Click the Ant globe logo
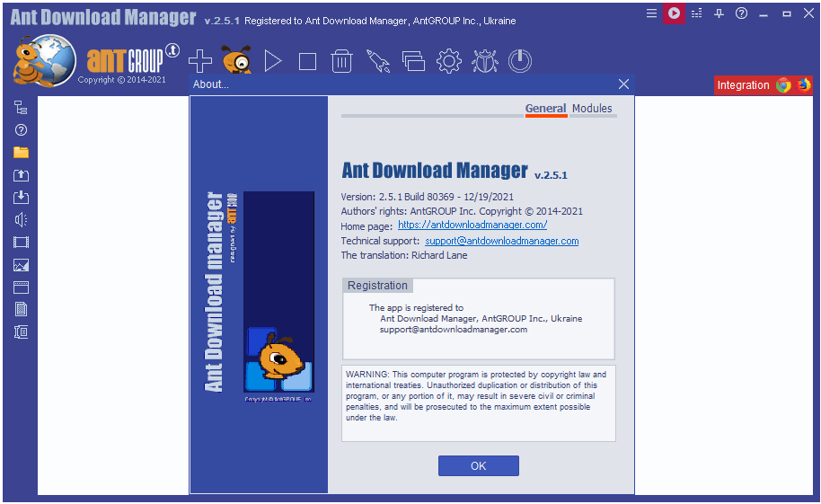Viewport: 821px width, 504px height. pos(44,61)
